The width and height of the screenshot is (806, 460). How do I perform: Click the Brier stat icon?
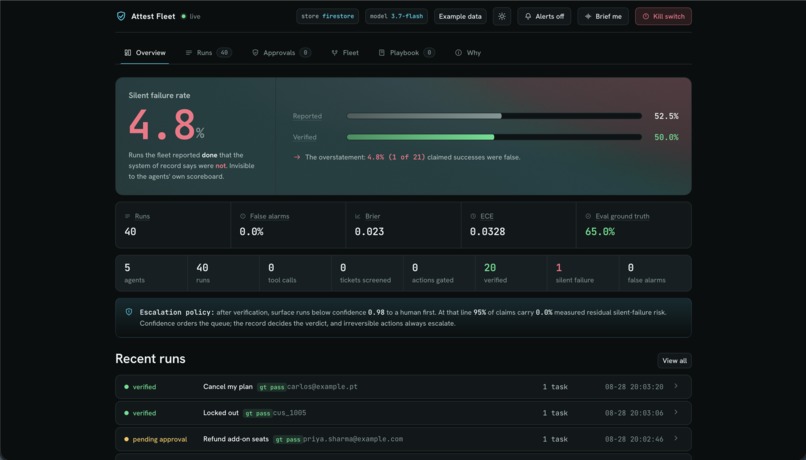[358, 216]
